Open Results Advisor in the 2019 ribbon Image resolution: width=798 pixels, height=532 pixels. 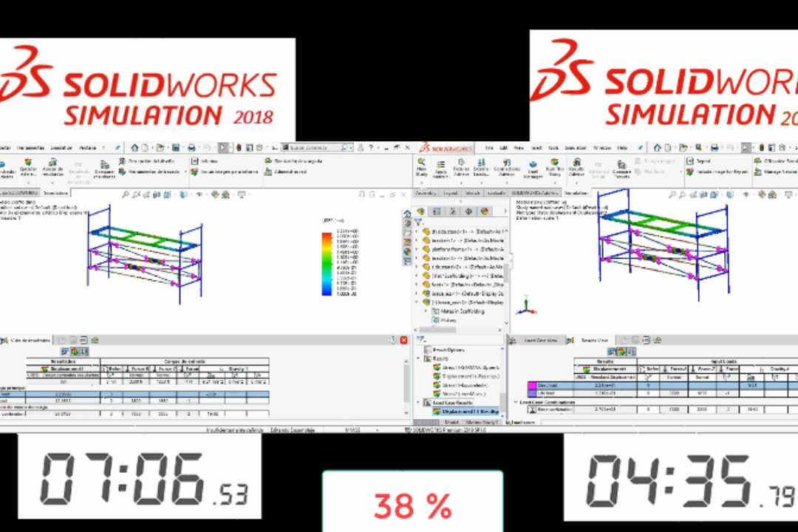click(x=576, y=168)
